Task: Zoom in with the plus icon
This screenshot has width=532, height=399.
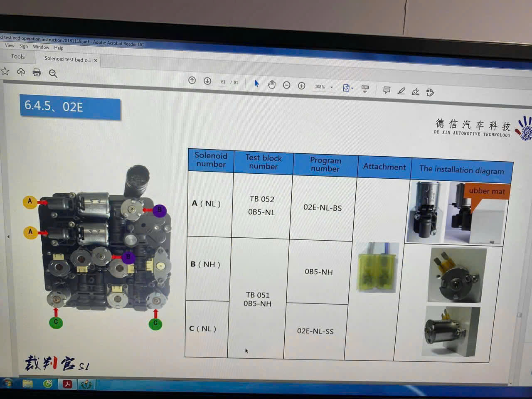Action: click(302, 86)
